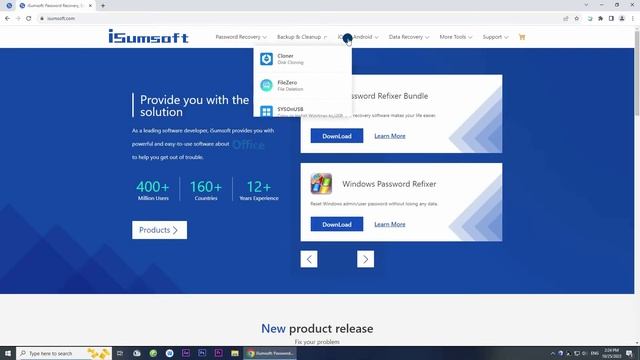Select Cloner from dropdown

pyautogui.click(x=302, y=59)
